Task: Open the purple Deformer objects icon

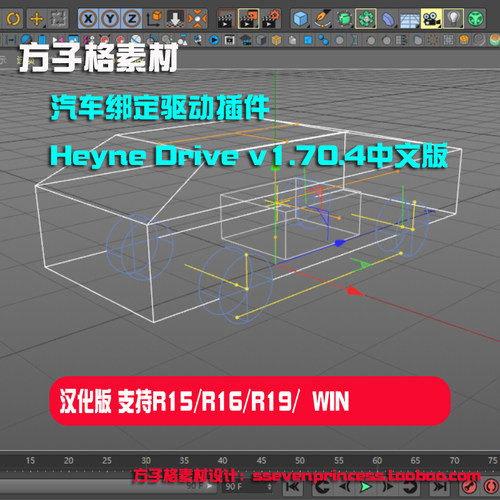Action: (388, 19)
